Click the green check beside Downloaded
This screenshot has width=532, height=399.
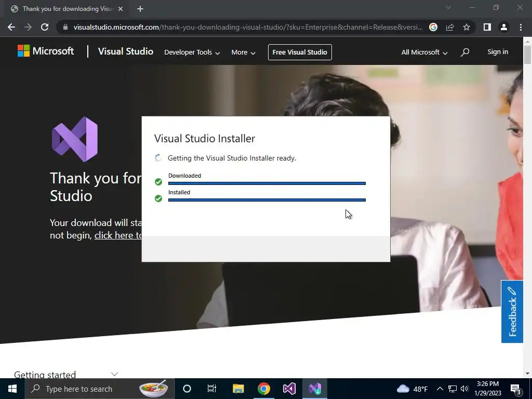(158, 182)
